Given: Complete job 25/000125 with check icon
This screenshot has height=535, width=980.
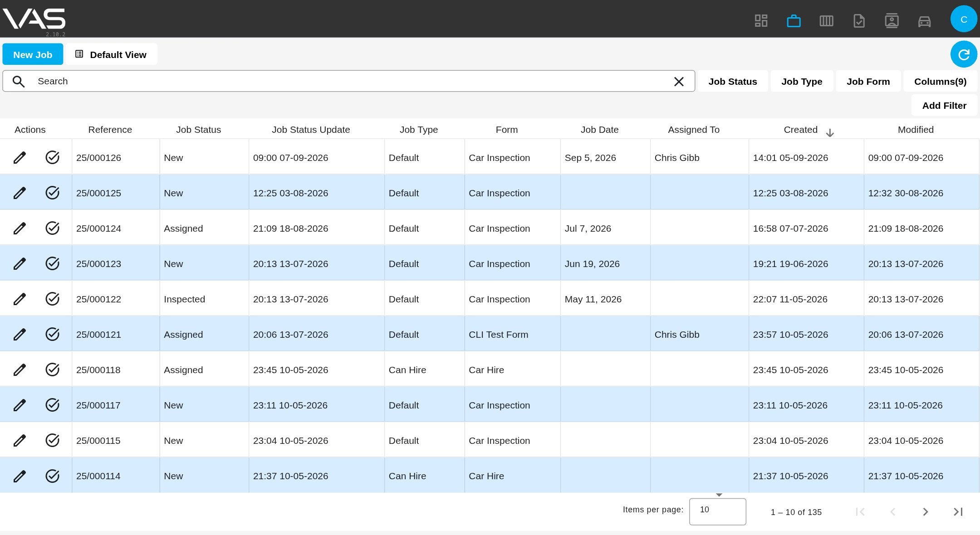Looking at the screenshot, I should (x=53, y=193).
